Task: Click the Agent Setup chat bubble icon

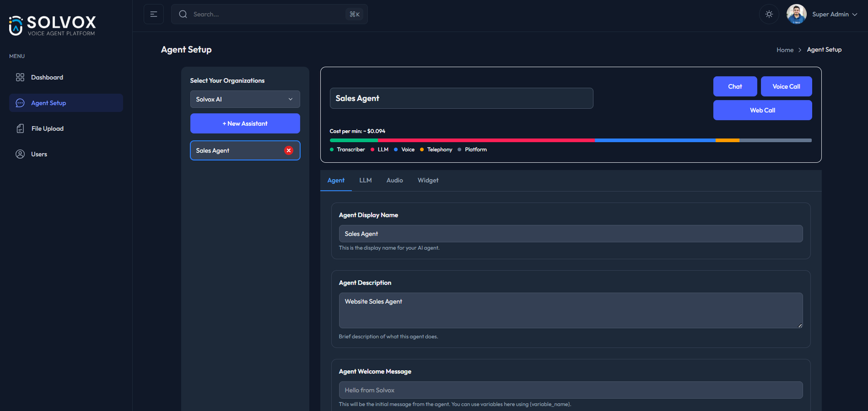Action: coord(20,103)
